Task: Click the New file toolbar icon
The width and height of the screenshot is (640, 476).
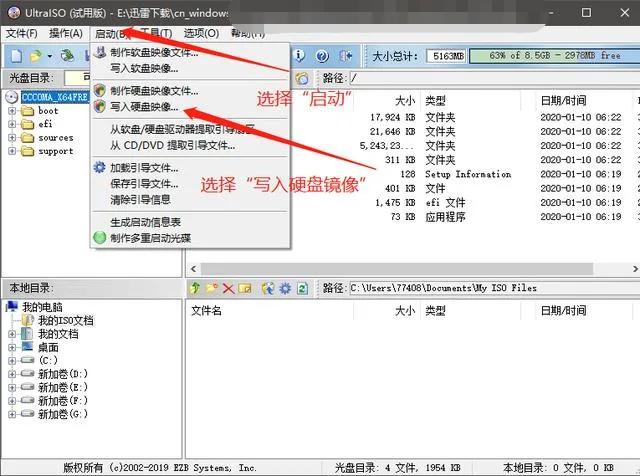Action: 16,56
